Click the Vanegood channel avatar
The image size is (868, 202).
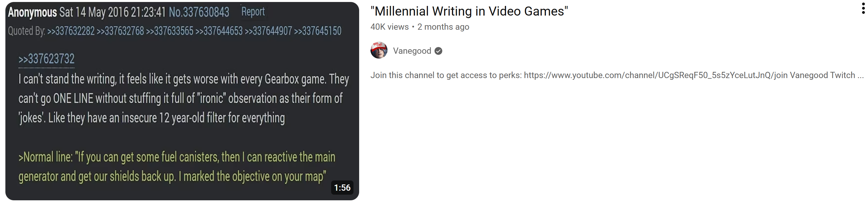click(379, 50)
